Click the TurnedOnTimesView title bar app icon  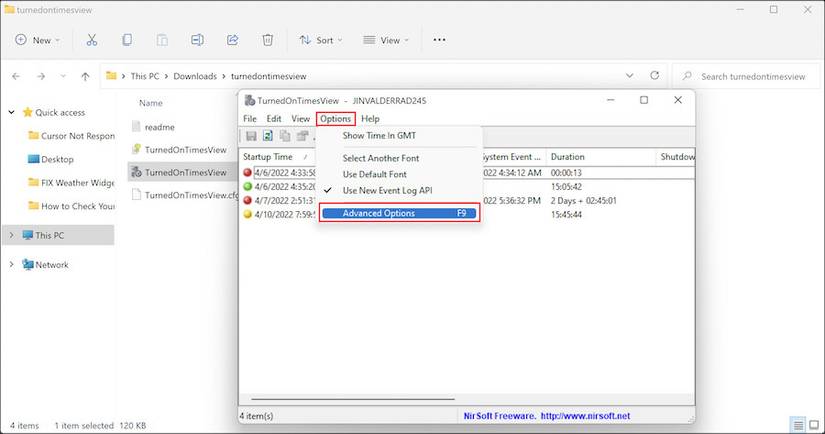[250, 100]
